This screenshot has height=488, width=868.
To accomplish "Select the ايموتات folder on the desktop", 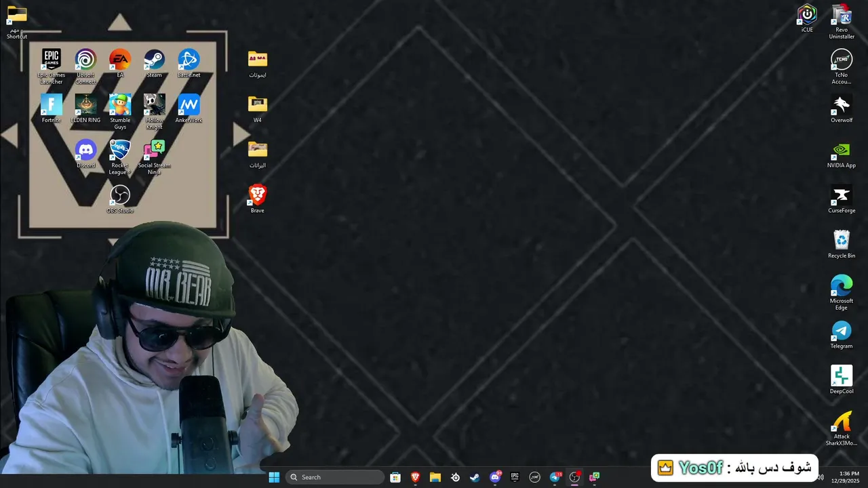I will click(258, 63).
